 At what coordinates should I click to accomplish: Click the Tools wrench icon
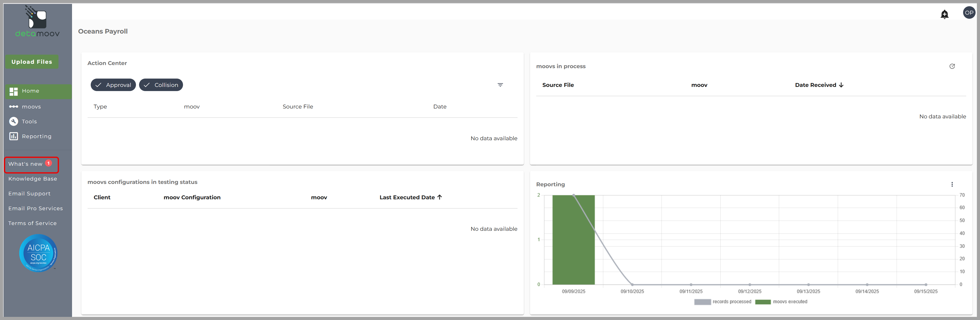tap(14, 121)
